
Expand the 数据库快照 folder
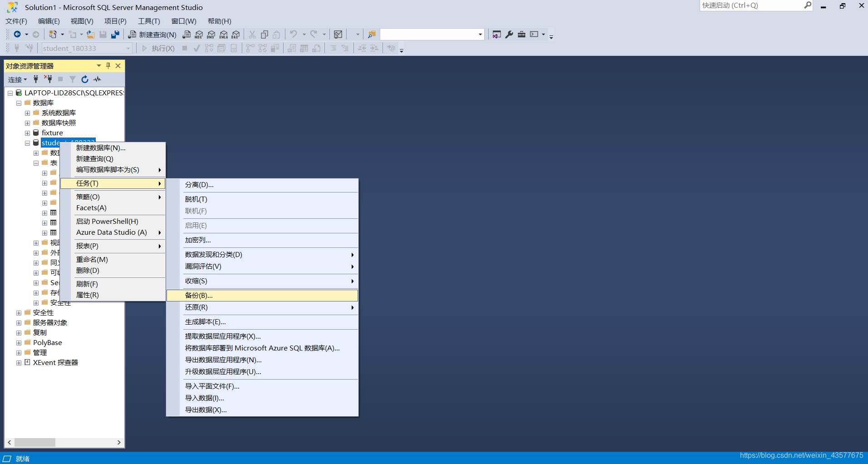tap(27, 123)
